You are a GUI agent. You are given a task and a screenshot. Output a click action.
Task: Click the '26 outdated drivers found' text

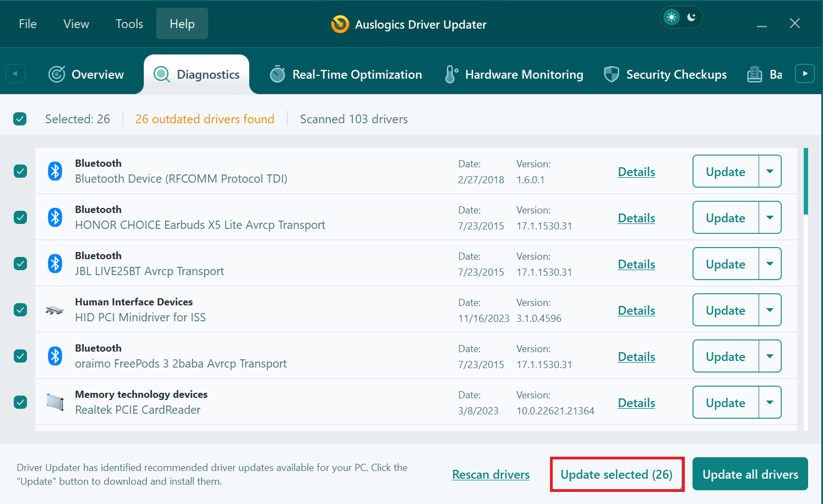click(x=205, y=119)
